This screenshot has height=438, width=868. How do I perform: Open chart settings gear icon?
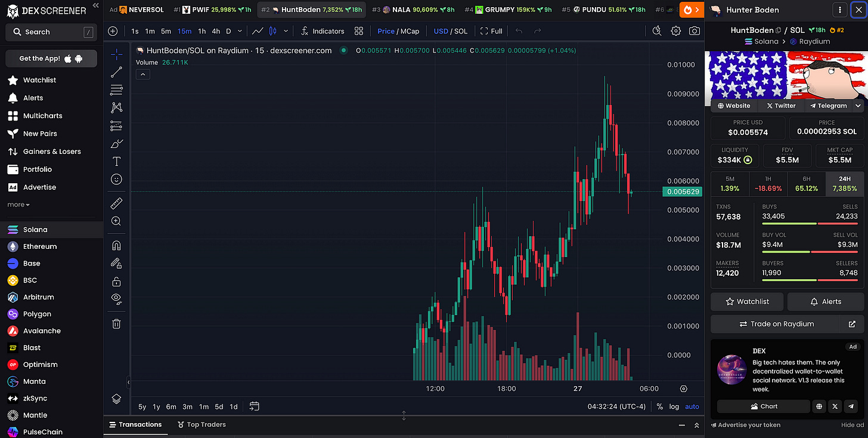click(x=675, y=31)
